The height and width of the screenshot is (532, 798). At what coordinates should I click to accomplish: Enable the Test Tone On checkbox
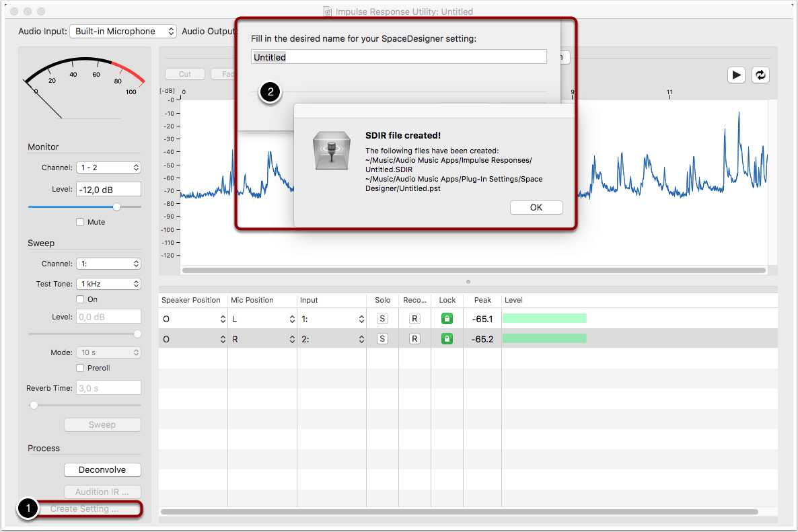81,299
